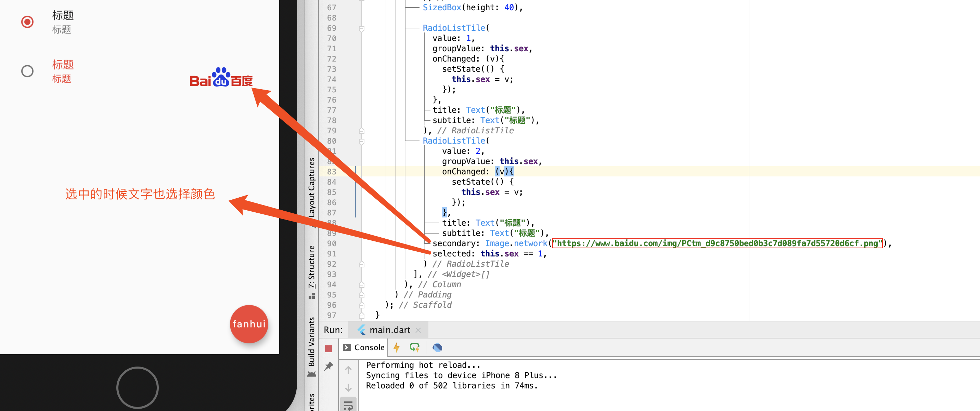
Task: Pin the Run tab with pin icon
Action: coord(328,366)
